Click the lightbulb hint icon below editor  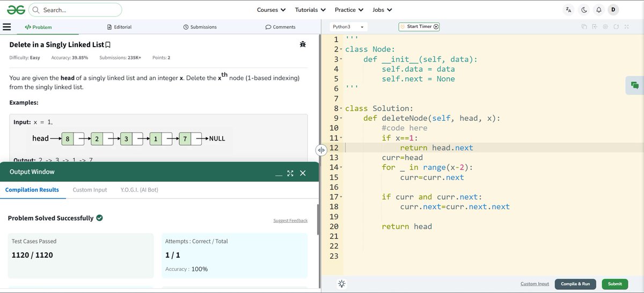pos(341,284)
